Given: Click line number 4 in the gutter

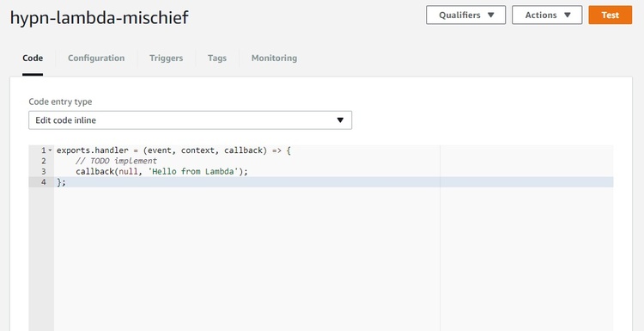Looking at the screenshot, I should [x=44, y=182].
